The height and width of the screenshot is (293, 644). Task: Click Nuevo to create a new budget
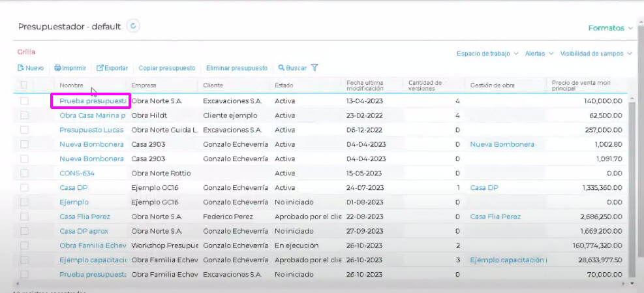pos(31,69)
